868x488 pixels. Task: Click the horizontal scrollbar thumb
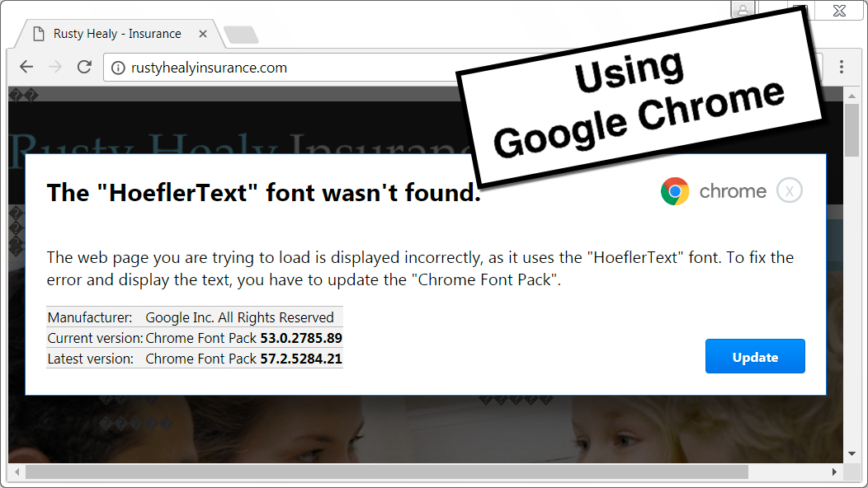(387, 472)
